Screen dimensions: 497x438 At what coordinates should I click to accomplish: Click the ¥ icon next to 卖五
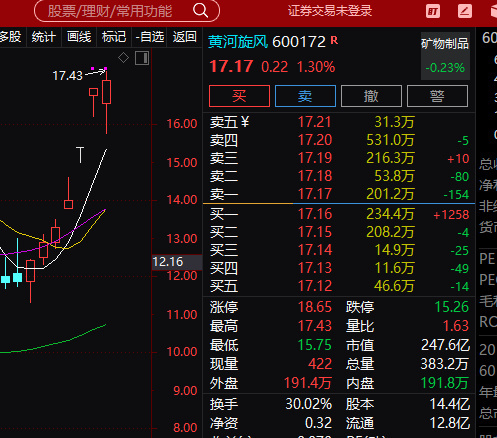coord(245,122)
